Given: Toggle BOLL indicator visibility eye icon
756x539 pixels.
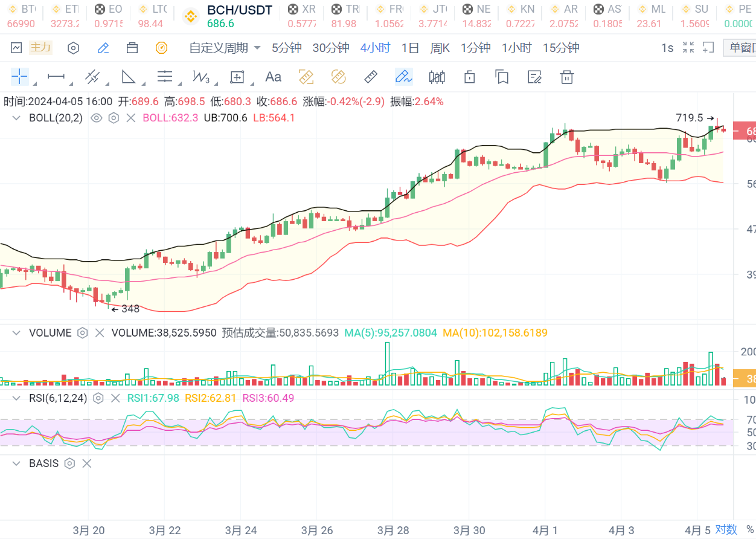Looking at the screenshot, I should pyautogui.click(x=96, y=118).
